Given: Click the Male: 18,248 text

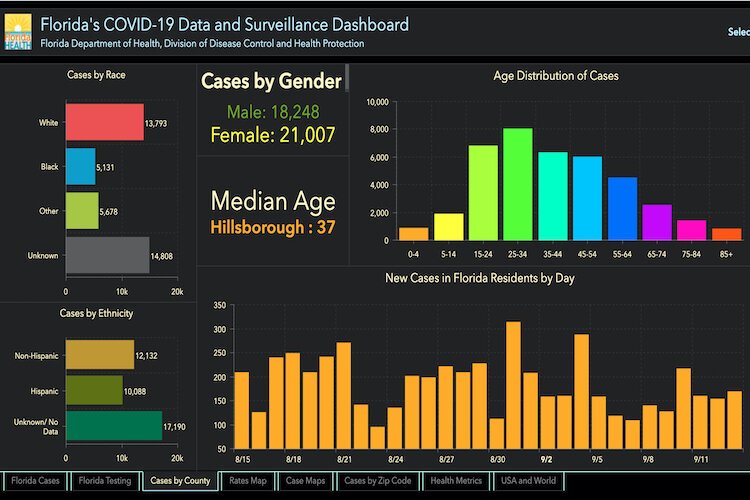Looking at the screenshot, I should (273, 112).
